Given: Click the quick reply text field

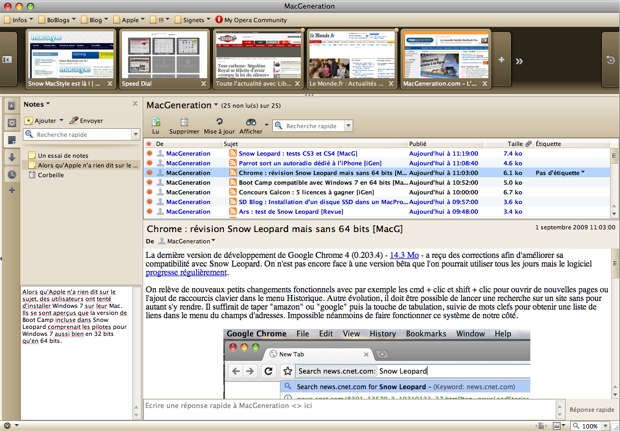Looking at the screenshot, I should click(x=350, y=409).
